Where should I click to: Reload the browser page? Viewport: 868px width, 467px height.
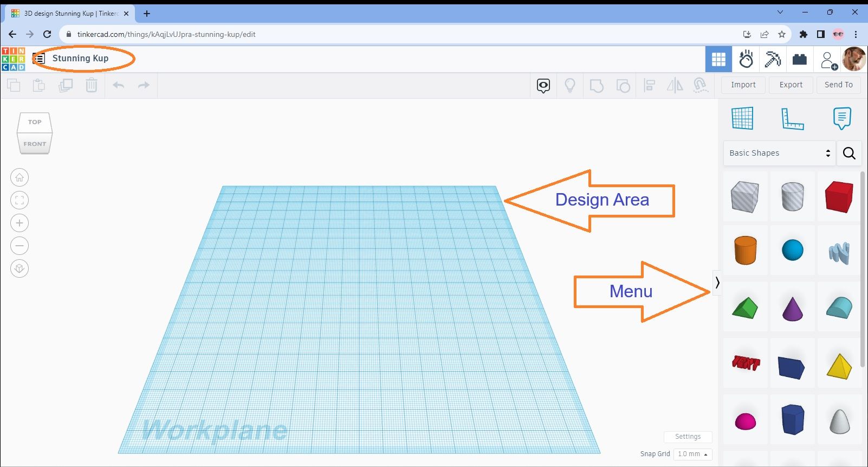[47, 34]
